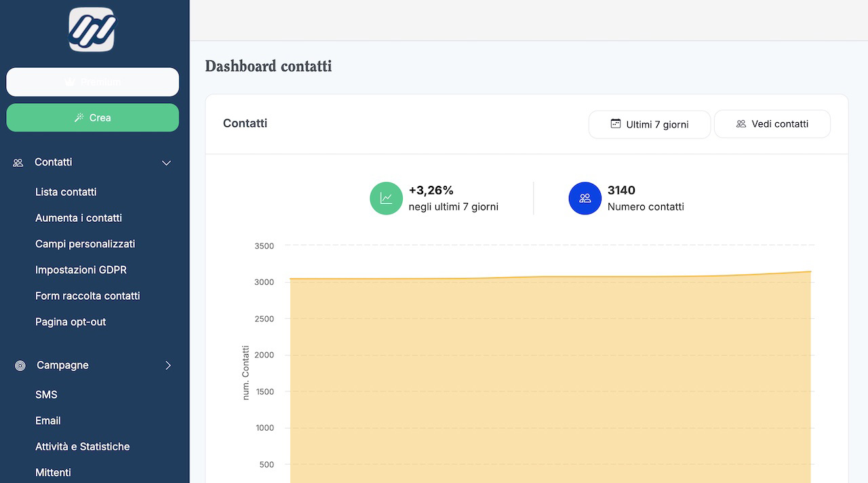Navigate to Attività e Statistiche
This screenshot has width=868, height=483.
(x=82, y=447)
